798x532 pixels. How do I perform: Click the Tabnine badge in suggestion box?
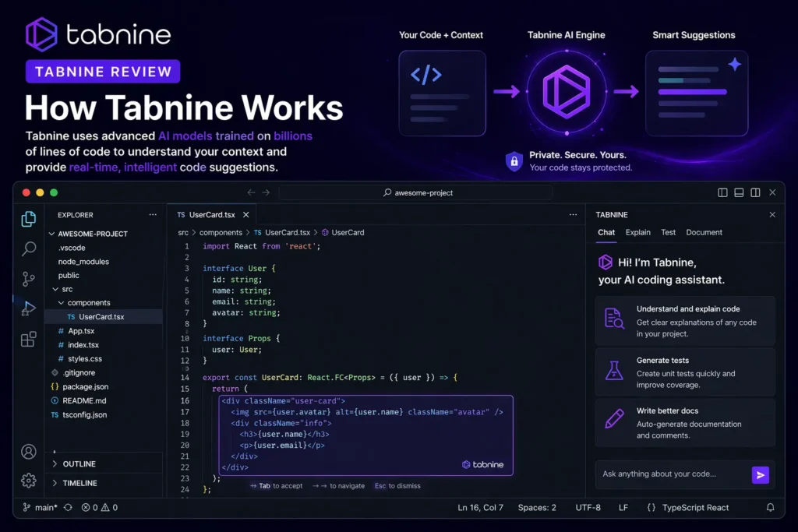pos(482,464)
